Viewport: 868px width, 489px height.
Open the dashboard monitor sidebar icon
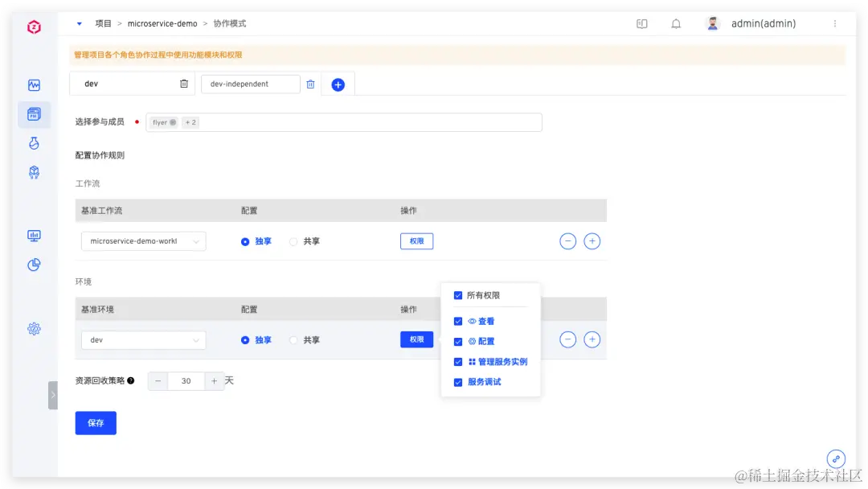coord(34,236)
